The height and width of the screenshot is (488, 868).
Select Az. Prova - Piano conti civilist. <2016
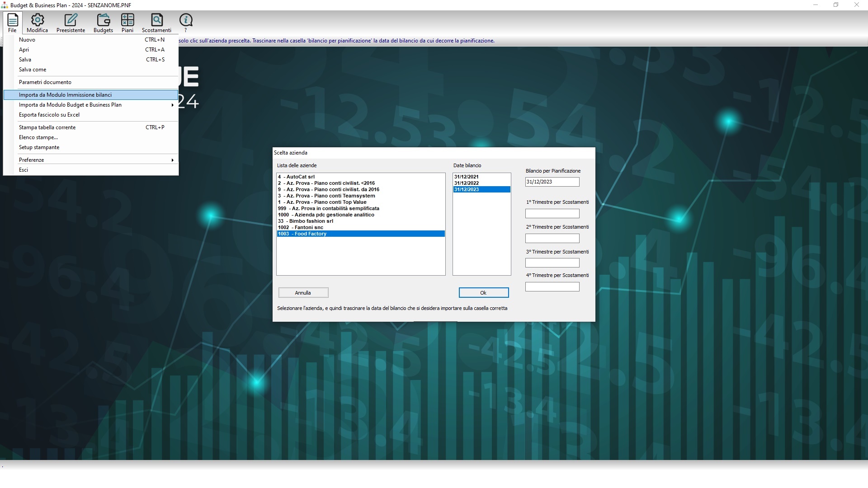361,183
